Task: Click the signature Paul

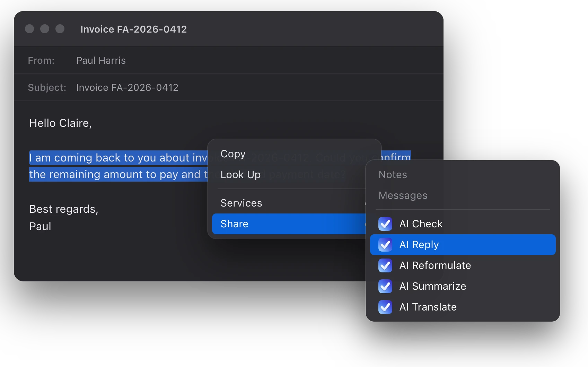Action: 40,226
